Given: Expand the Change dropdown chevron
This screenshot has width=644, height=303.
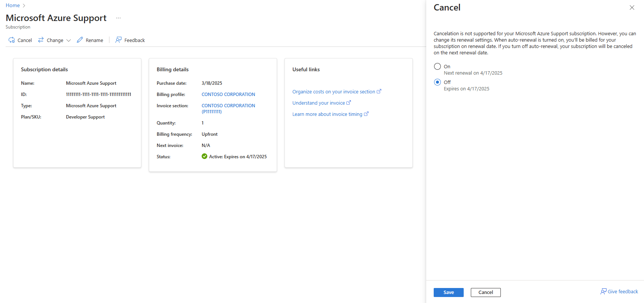Looking at the screenshot, I should coord(69,40).
